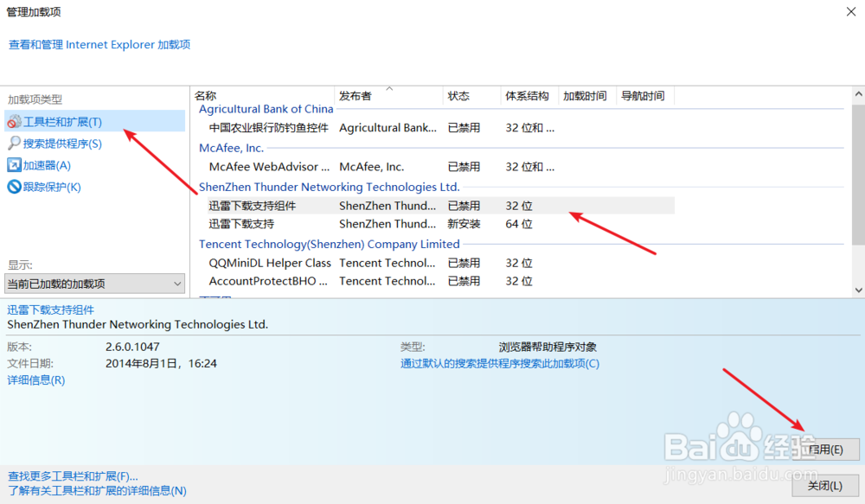Viewport: 865px width, 504px height.
Task: Click 已禁用 status of QQMiniDL Helper Class
Action: (464, 263)
